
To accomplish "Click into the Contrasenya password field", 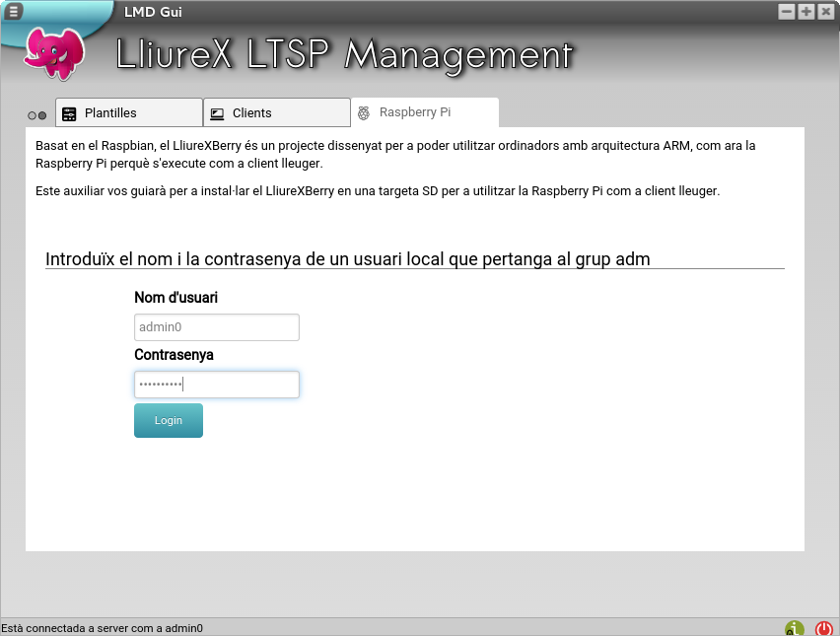I will pos(216,385).
